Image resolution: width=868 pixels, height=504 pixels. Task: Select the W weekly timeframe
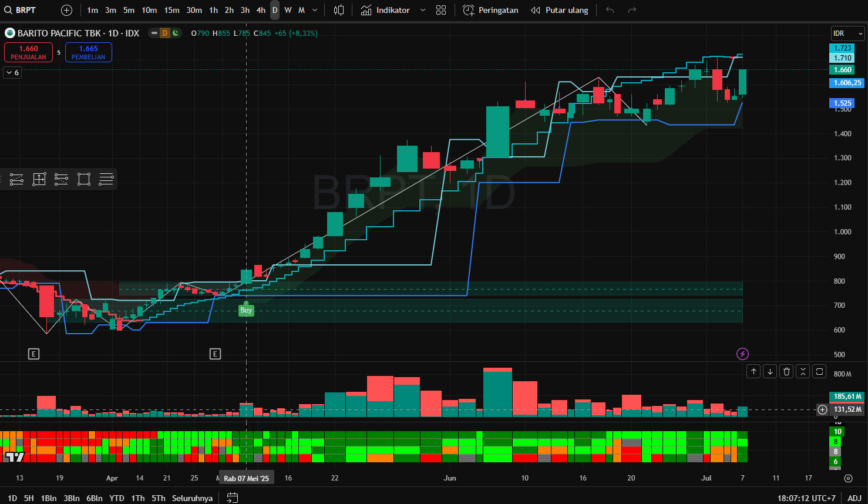(288, 10)
